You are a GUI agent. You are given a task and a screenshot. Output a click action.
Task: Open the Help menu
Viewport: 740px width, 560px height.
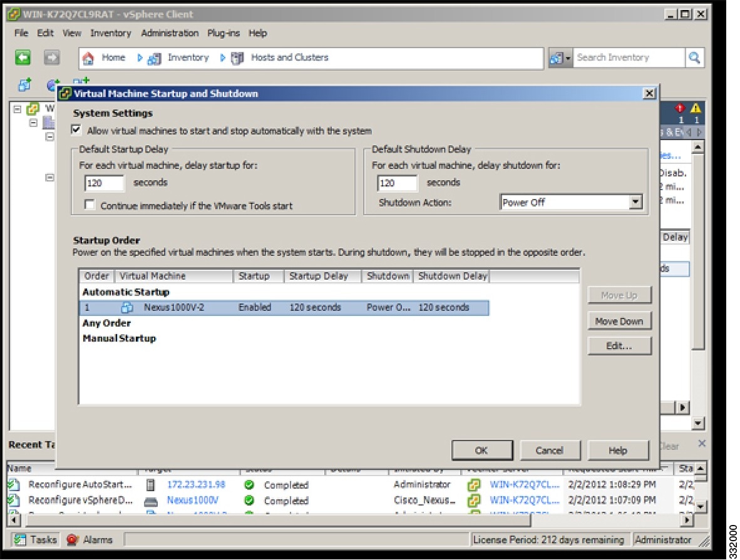point(258,33)
